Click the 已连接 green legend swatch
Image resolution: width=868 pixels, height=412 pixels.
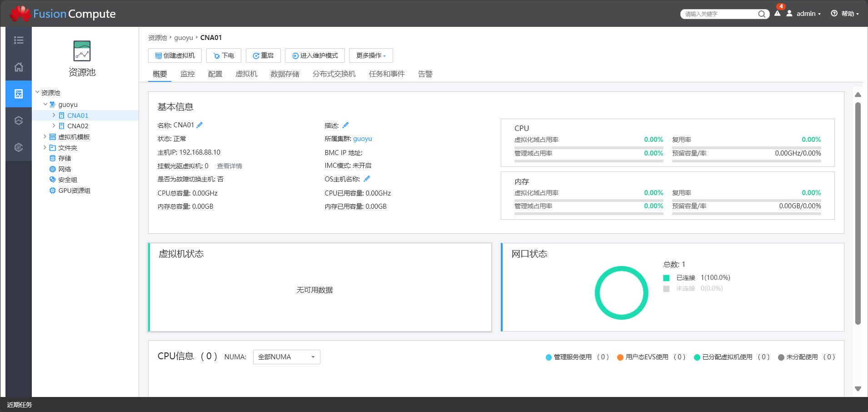pos(666,278)
